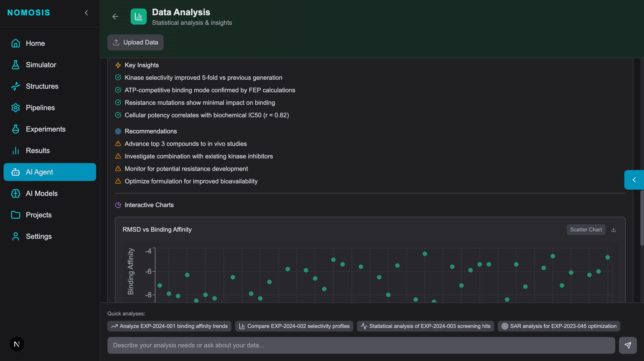Click the Nomosis avatar at bottom left
The width and height of the screenshot is (644, 361).
[x=17, y=344]
